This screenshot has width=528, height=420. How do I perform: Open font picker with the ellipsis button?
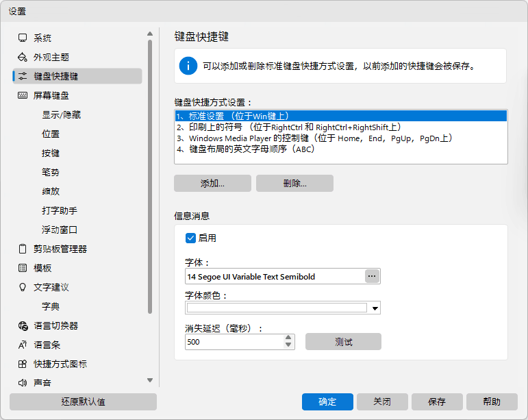tap(372, 276)
